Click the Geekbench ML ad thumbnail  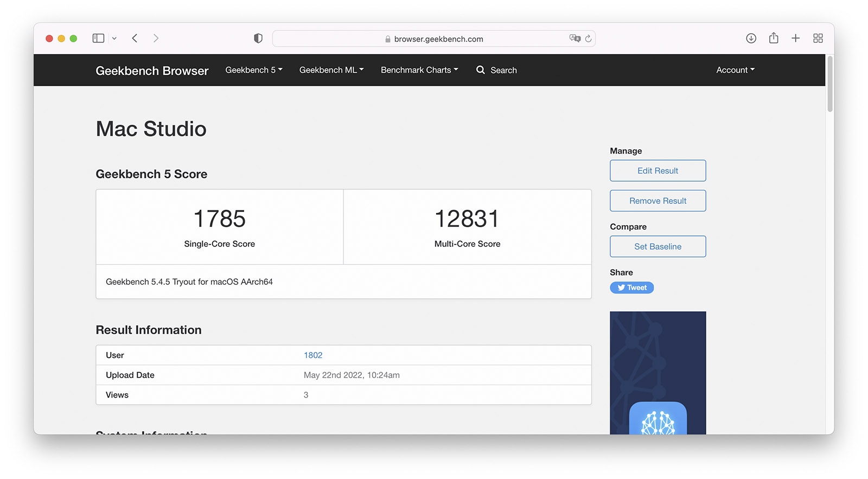tap(658, 373)
